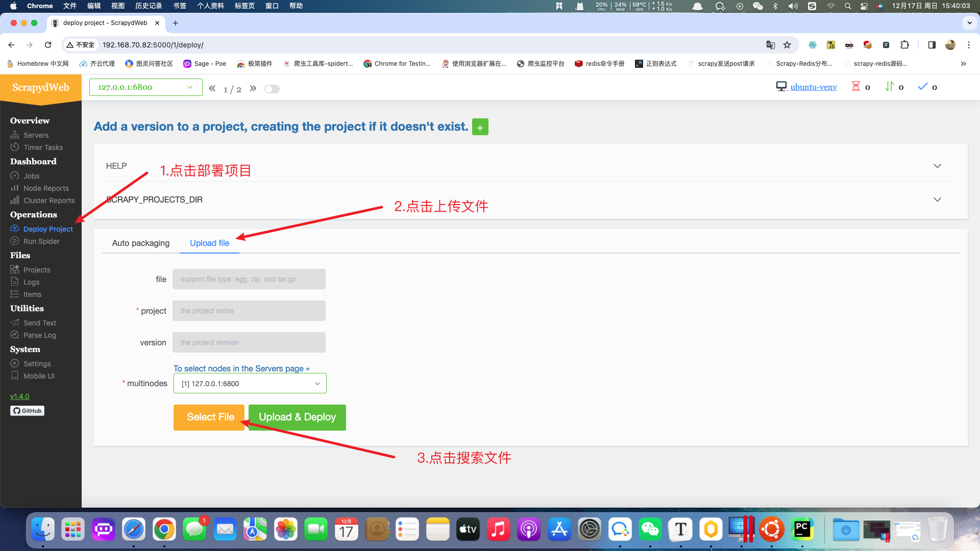Screen dimensions: 980x551
Task: Open the multinodes dropdown
Action: click(x=250, y=384)
